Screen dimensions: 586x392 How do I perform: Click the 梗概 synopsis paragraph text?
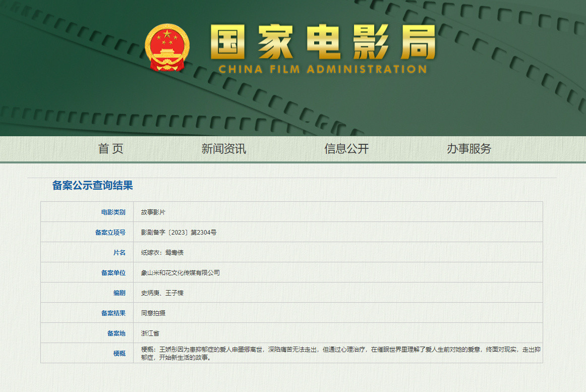[x=338, y=353]
